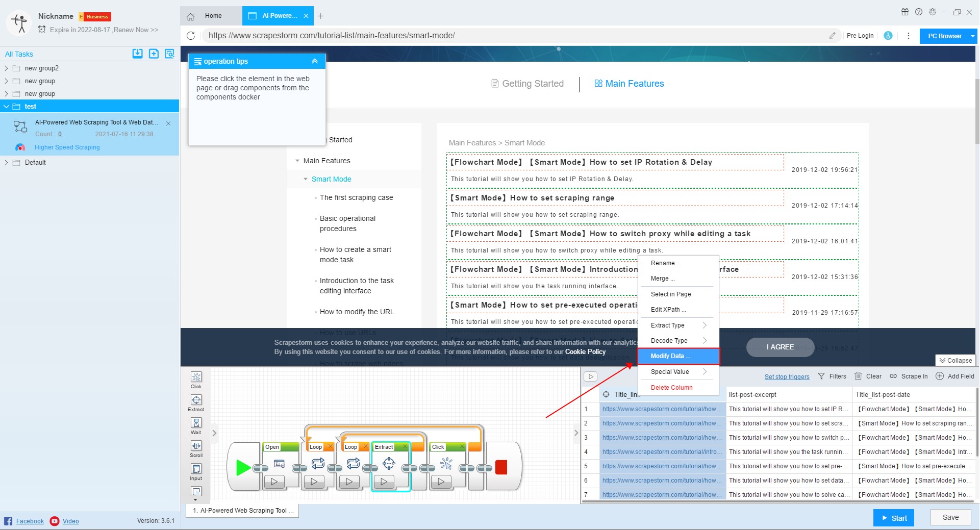The image size is (980, 530).
Task: Select the Scroll component in the docker
Action: pyautogui.click(x=196, y=446)
